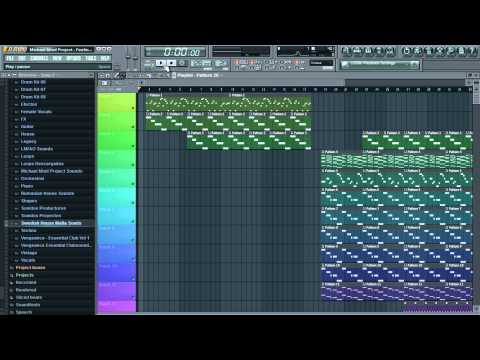Open the Vengeance Essential Club Vol 1 folder
This screenshot has height=360, width=480.
pos(55,238)
